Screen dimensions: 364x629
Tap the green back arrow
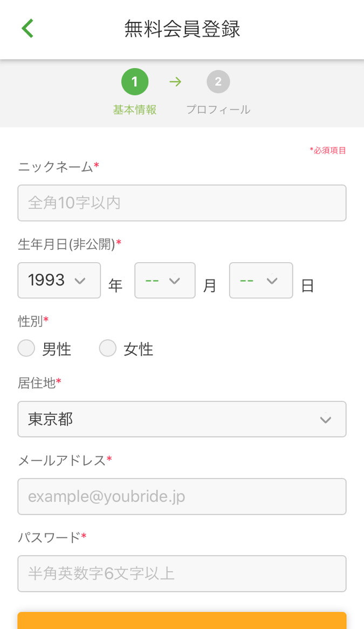26,28
